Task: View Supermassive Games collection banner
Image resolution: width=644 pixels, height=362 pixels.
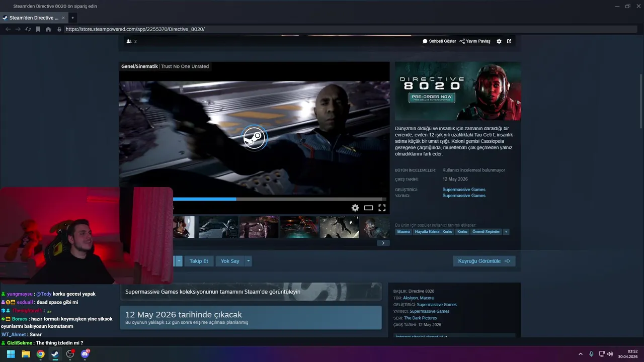Action: (251, 292)
